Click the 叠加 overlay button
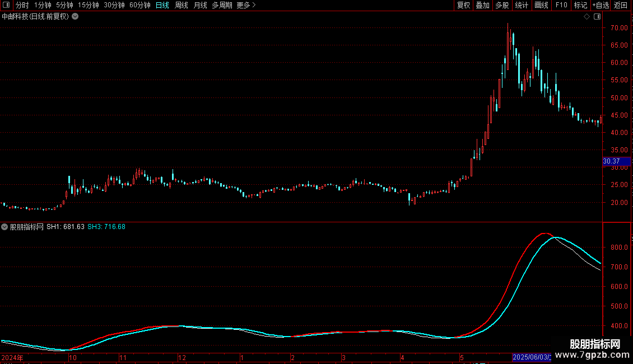Image resolution: width=633 pixels, height=364 pixels. [482, 5]
